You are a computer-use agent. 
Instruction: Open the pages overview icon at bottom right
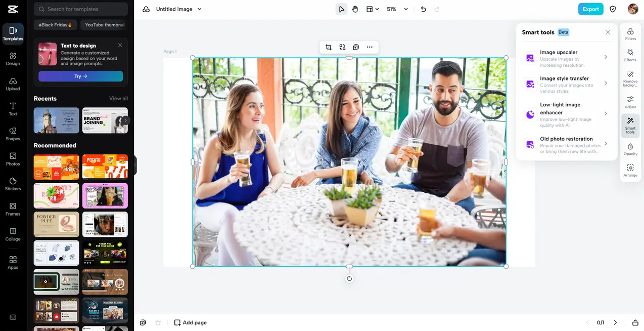coord(635,322)
